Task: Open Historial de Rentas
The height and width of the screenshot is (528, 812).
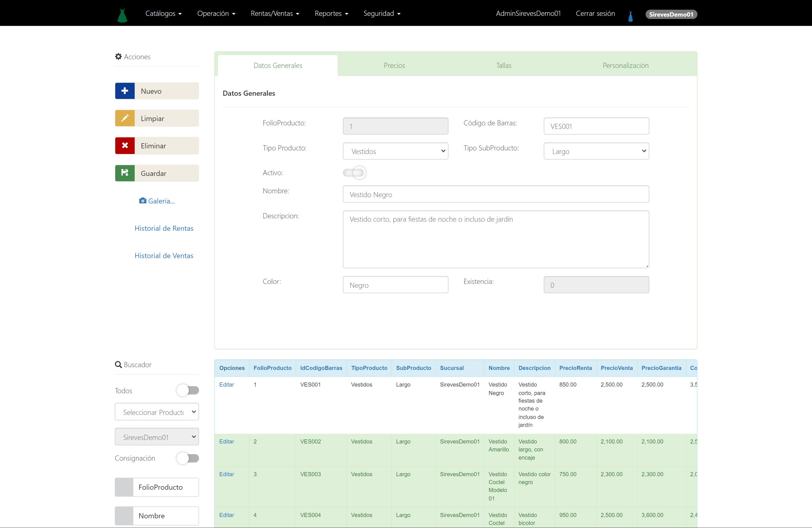Action: click(x=164, y=228)
